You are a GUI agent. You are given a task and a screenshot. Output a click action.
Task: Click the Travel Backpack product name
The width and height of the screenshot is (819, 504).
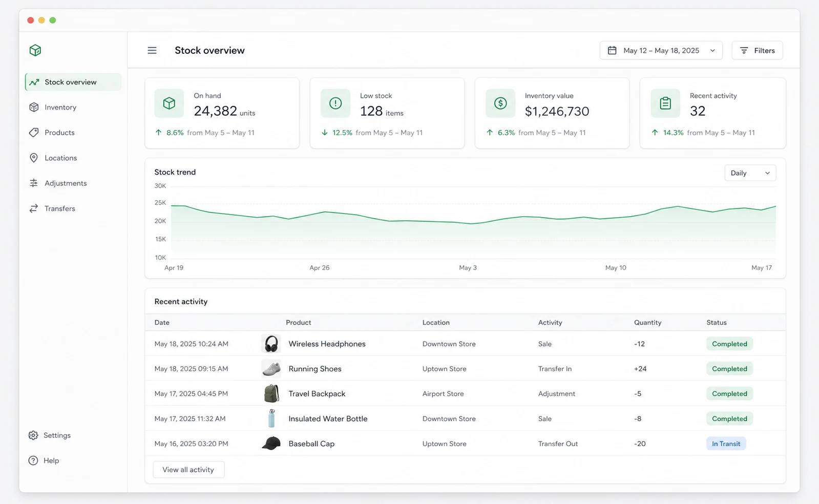[317, 394]
